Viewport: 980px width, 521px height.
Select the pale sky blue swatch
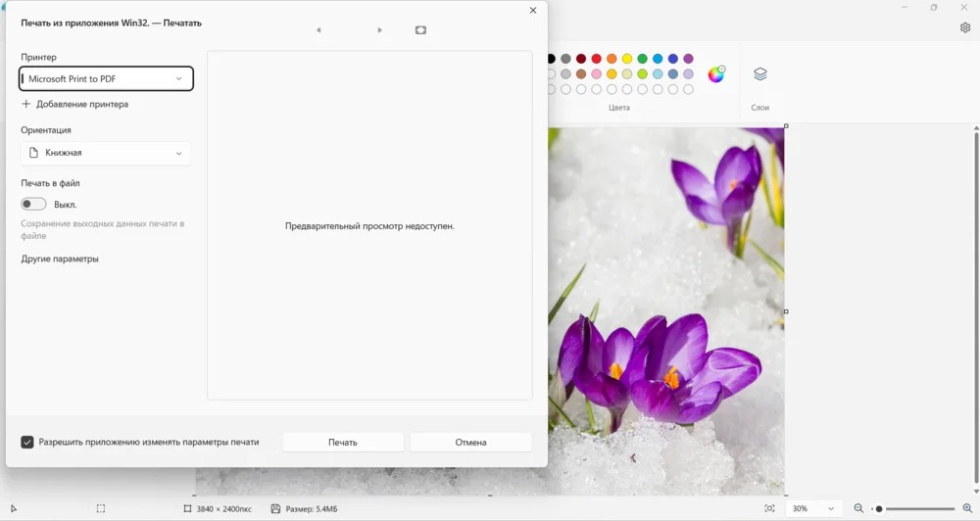pyautogui.click(x=658, y=73)
